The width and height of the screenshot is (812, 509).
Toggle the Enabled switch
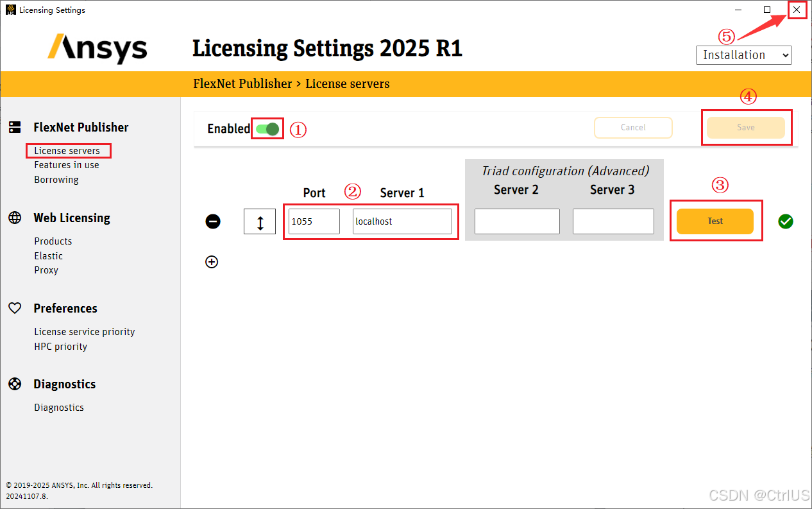[267, 129]
